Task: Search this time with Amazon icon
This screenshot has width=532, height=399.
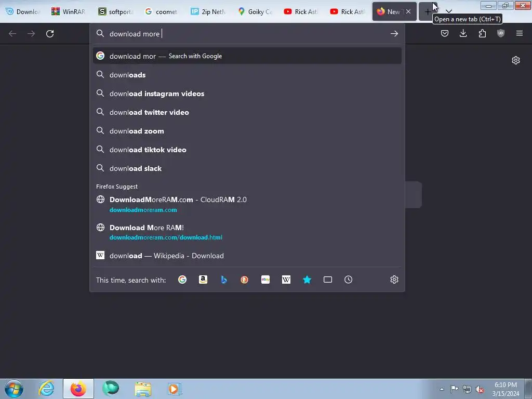Action: tap(203, 280)
